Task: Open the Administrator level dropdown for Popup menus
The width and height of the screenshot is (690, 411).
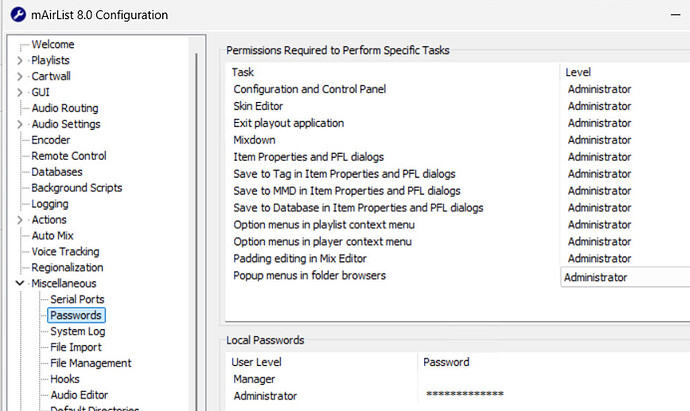Action: [x=625, y=277]
